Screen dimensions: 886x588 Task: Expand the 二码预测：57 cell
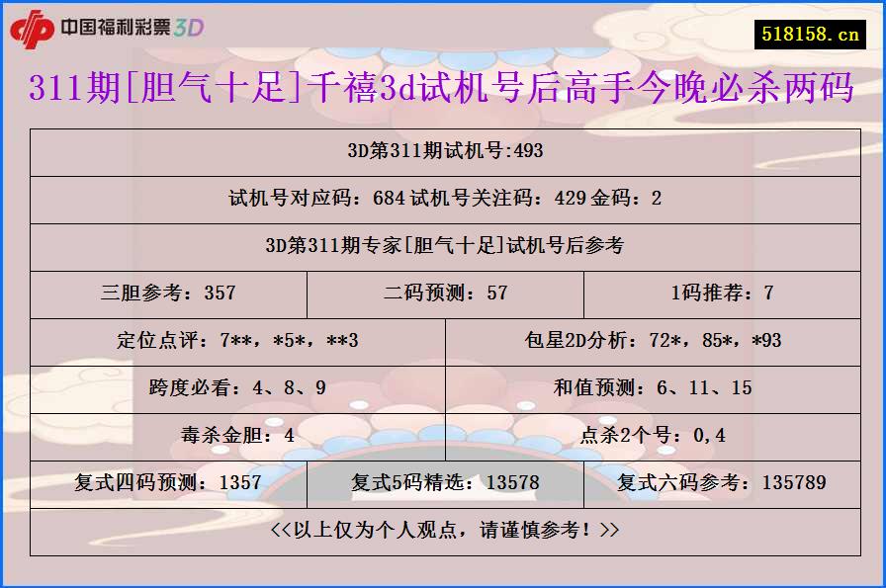point(443,294)
